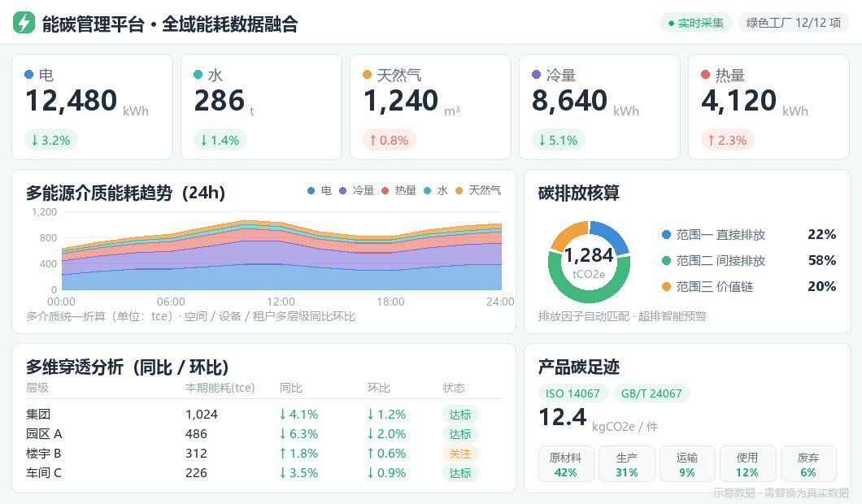Screen dimensions: 862x504
Task: Click the 达标 badge in 车间 C row
Action: 460,473
